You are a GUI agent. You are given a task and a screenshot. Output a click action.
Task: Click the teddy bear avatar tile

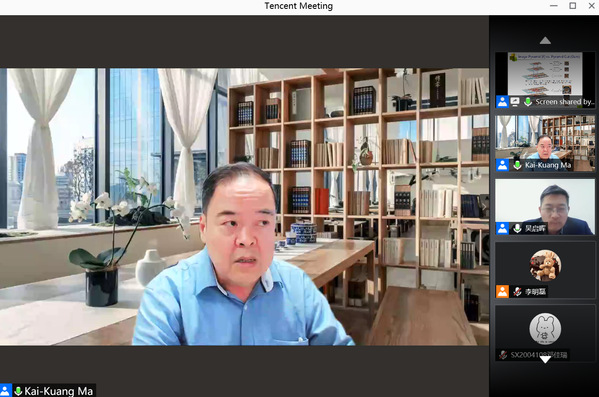tap(545, 270)
